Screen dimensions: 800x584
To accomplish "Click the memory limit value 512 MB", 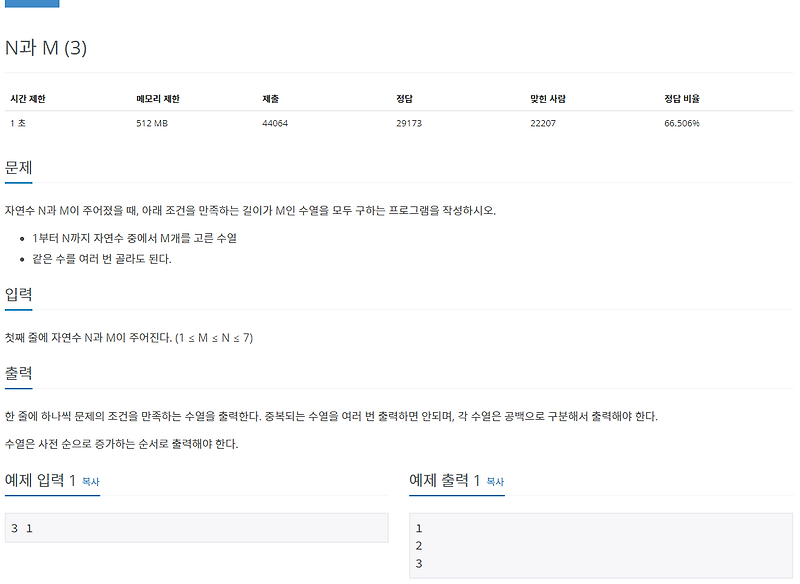I will 152,123.
